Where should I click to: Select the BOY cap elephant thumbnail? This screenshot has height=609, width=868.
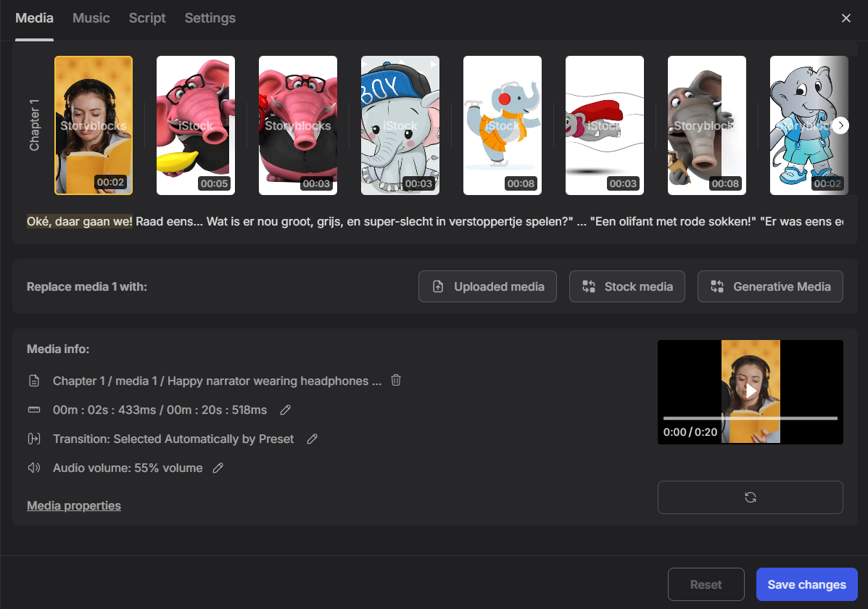pos(400,125)
